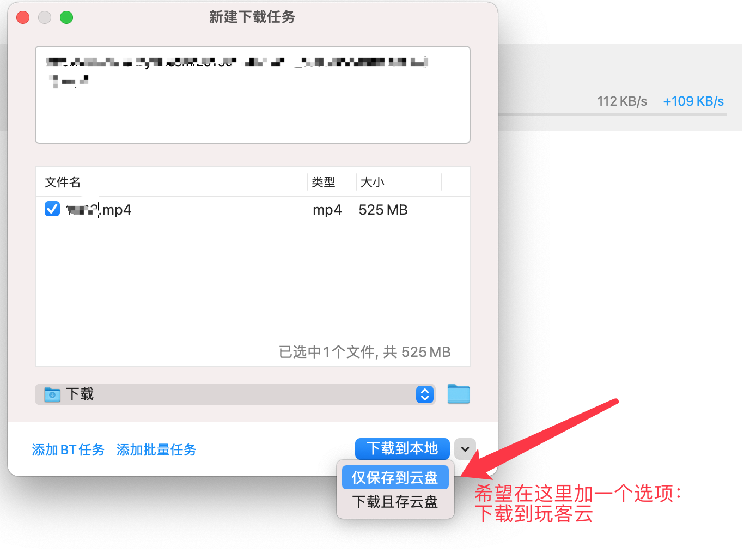Select the 仅保存到云盘 option
This screenshot has height=559, width=756.
click(x=395, y=476)
